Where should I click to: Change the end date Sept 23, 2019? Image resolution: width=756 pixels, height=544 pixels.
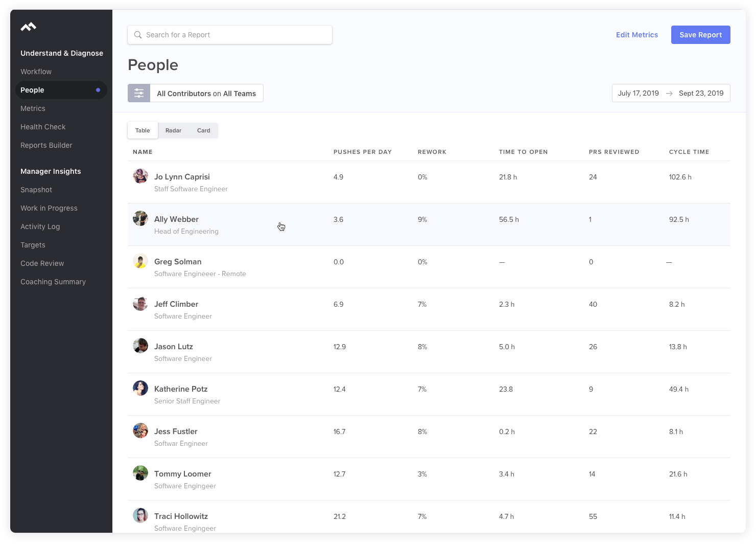tap(701, 93)
